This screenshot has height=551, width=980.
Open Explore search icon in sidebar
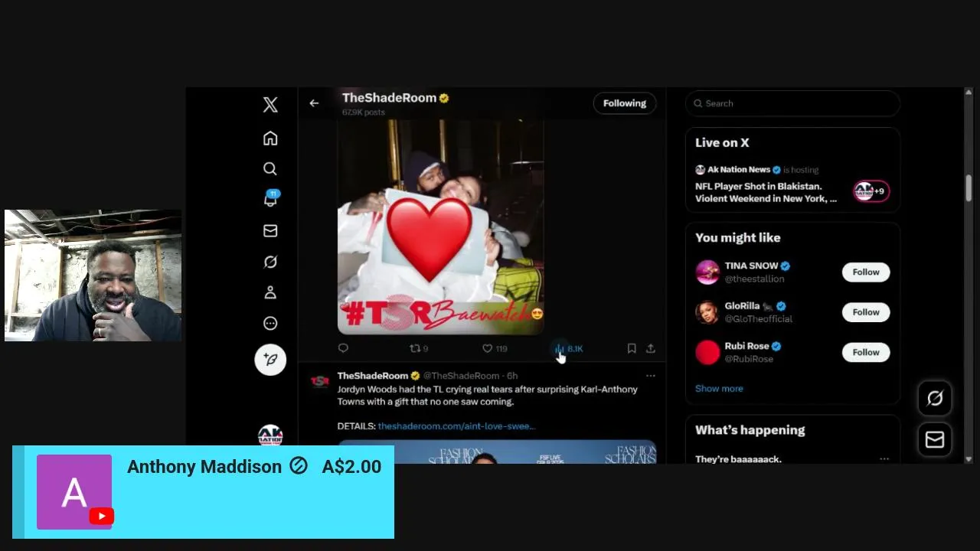coord(270,169)
